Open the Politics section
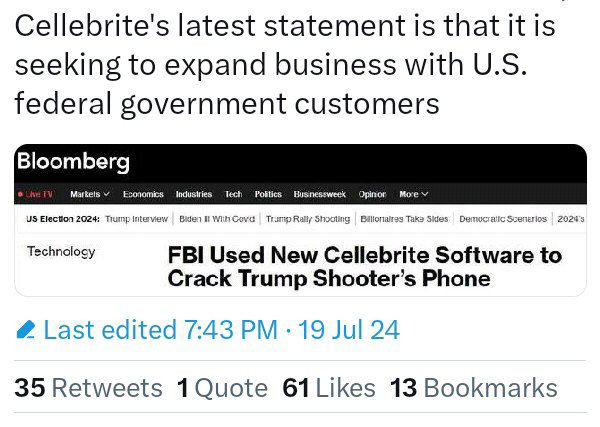600x427 pixels. (x=268, y=194)
